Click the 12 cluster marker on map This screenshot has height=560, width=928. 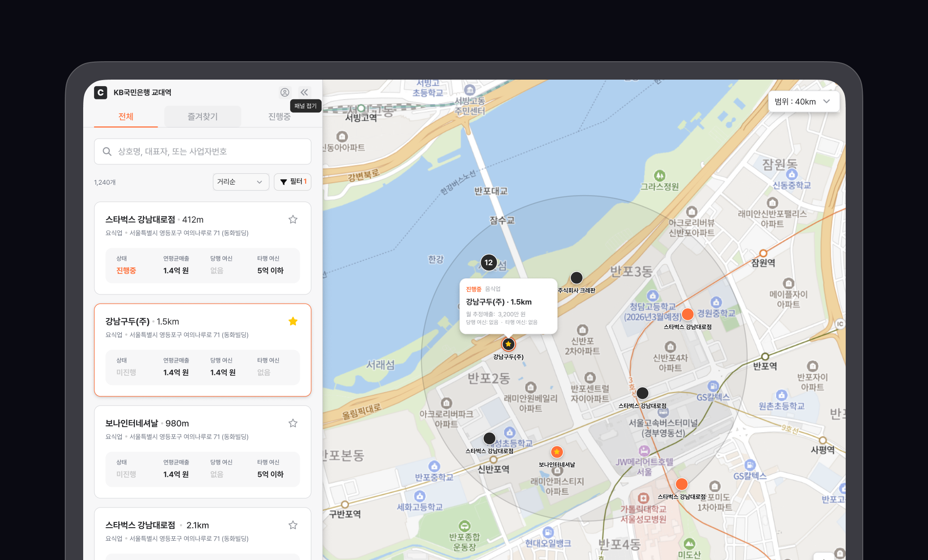tap(489, 262)
